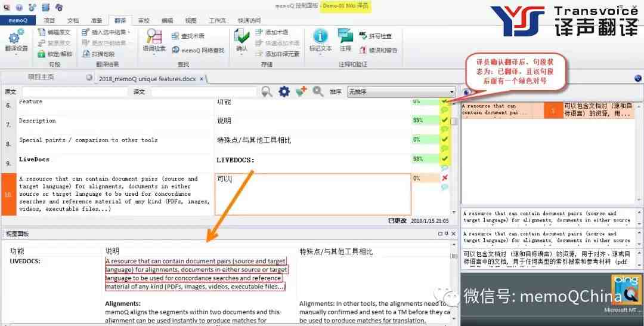The height and width of the screenshot is (326, 644).
Task: Open comment bubble for segment 9 LiveDocs
Action: (444, 168)
